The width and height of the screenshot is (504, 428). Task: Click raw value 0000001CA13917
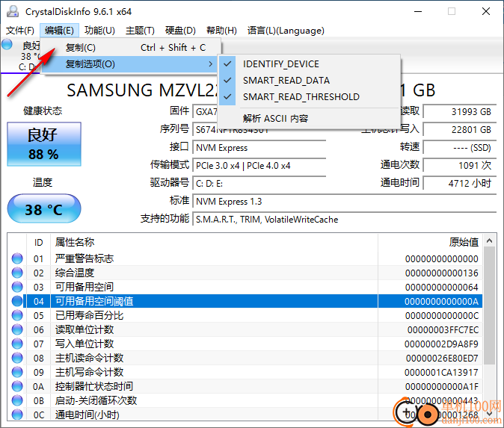tap(441, 373)
